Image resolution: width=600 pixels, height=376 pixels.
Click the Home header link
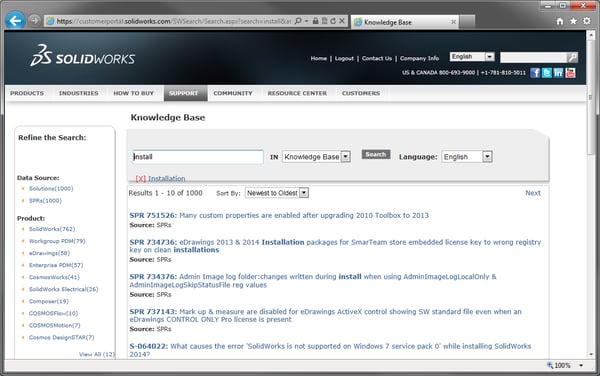pyautogui.click(x=318, y=59)
